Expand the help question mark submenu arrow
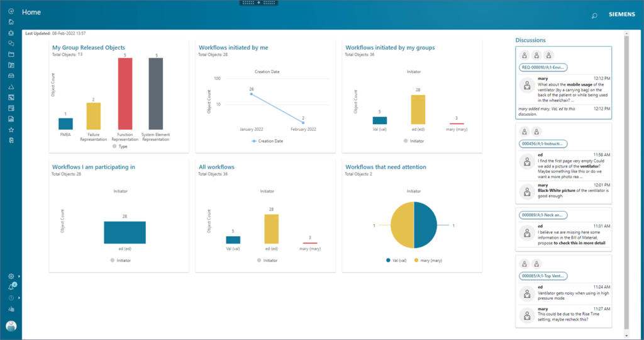The height and width of the screenshot is (340, 644). click(x=19, y=298)
